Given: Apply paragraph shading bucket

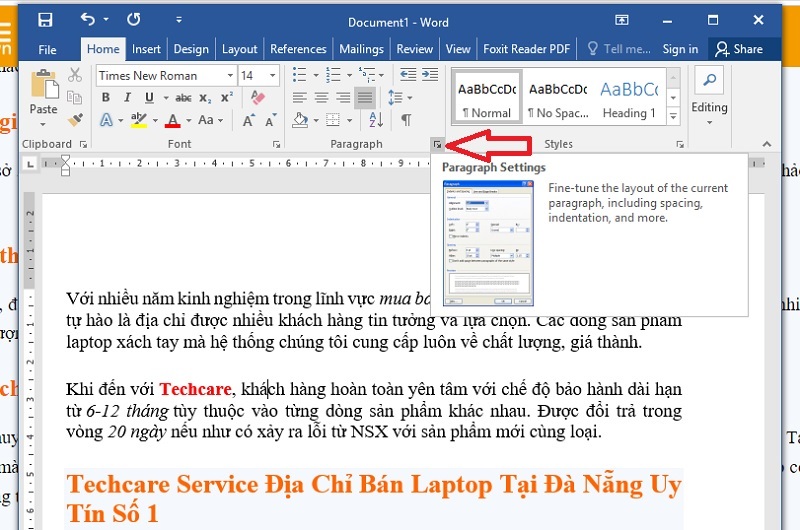Looking at the screenshot, I should point(300,120).
